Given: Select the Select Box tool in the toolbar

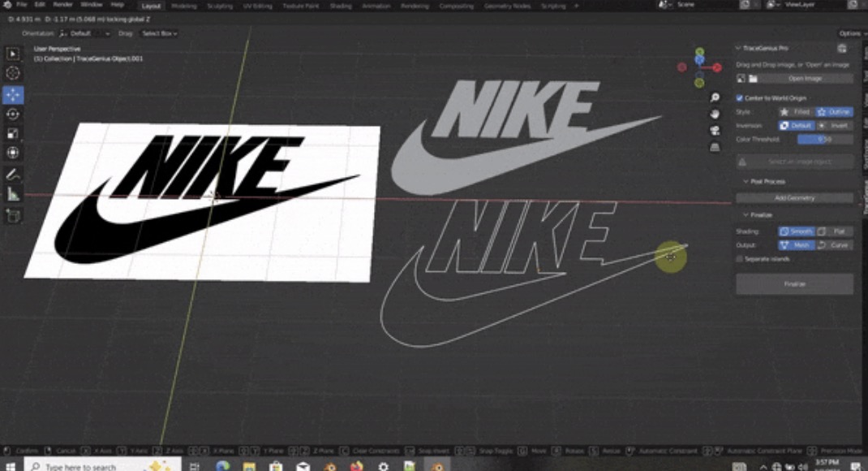Looking at the screenshot, I should (13, 54).
